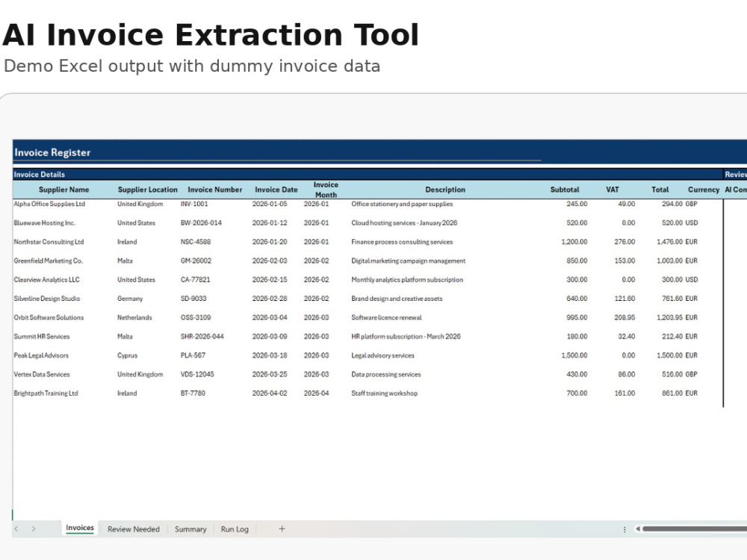Select description Office stationery and paper supplies
The image size is (747, 560).
(402, 204)
